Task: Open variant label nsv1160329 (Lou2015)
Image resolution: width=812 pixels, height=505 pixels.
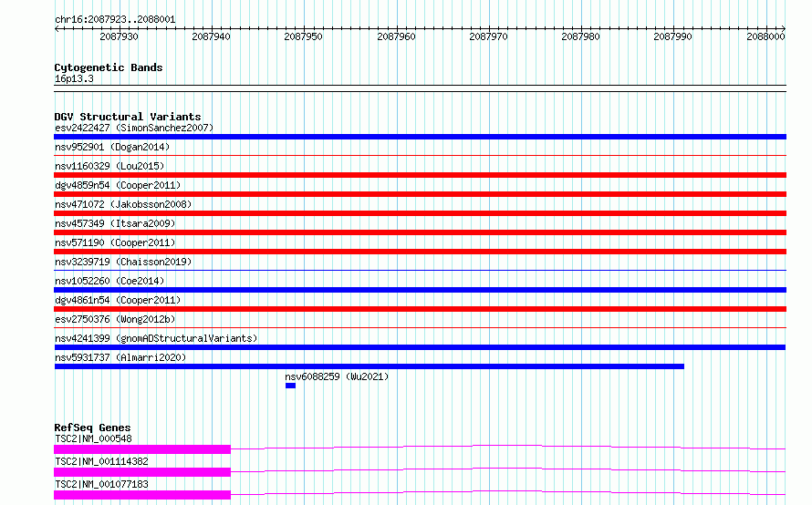Action: pos(109,166)
